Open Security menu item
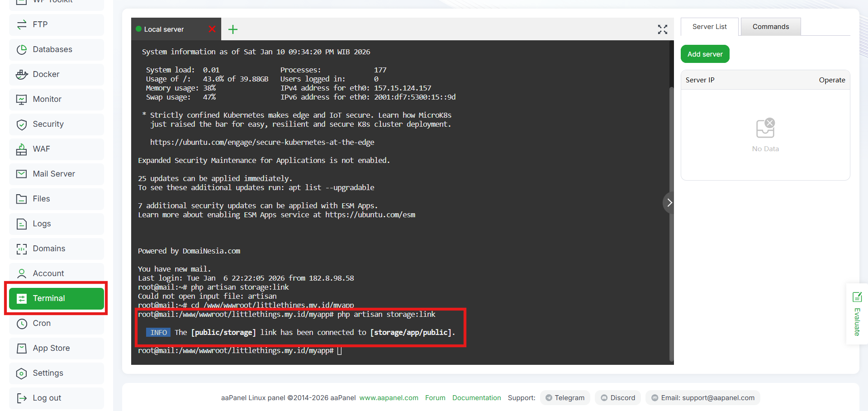868x411 pixels. click(x=57, y=124)
